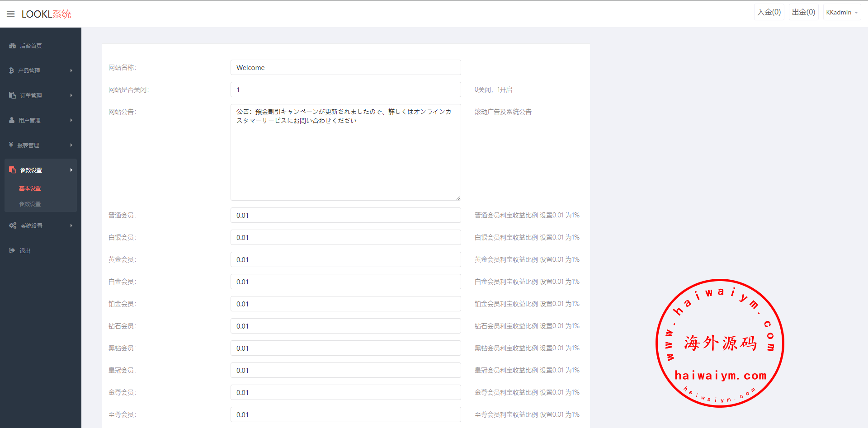This screenshot has height=428, width=868.
Task: Click the 黄金会员 ratio input field
Action: pos(345,259)
